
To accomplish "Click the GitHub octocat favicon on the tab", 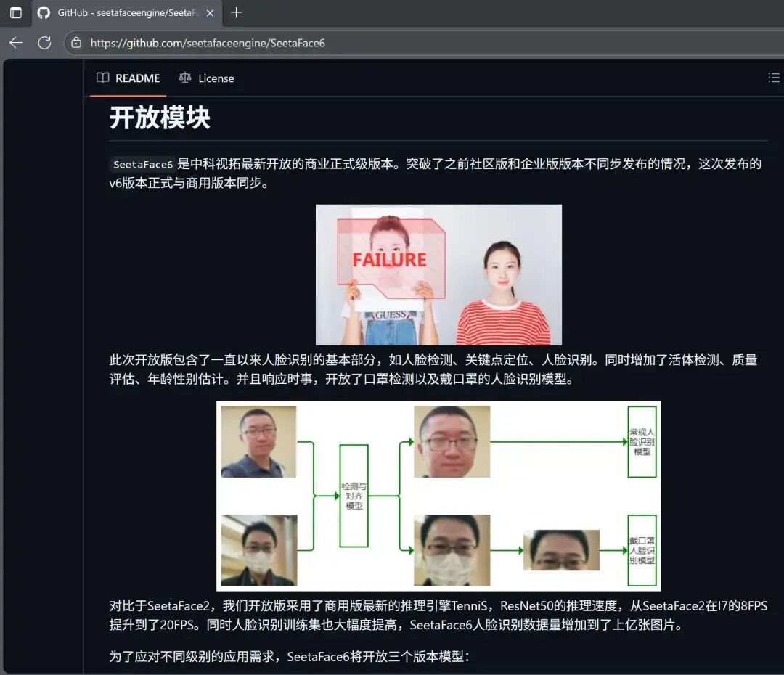I will click(x=44, y=12).
